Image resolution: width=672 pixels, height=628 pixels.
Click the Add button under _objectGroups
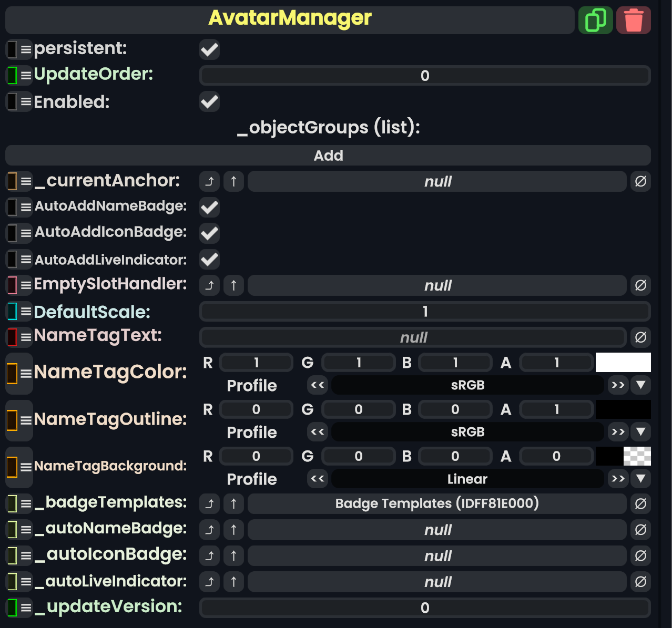click(x=328, y=156)
